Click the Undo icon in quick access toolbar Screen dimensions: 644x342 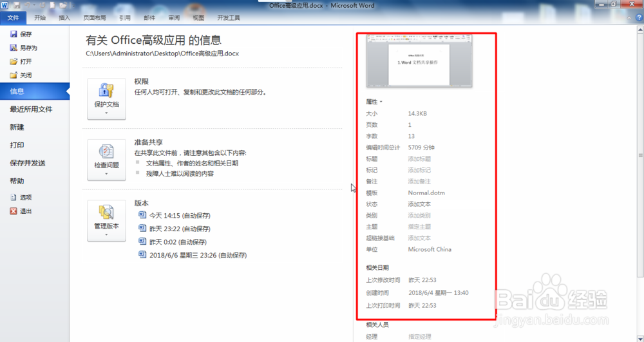pyautogui.click(x=28, y=5)
